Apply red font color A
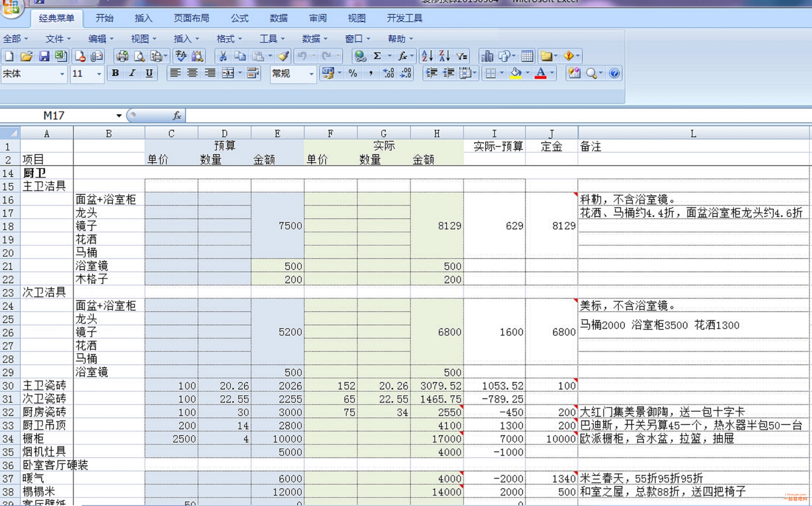812x506 pixels. (x=540, y=73)
